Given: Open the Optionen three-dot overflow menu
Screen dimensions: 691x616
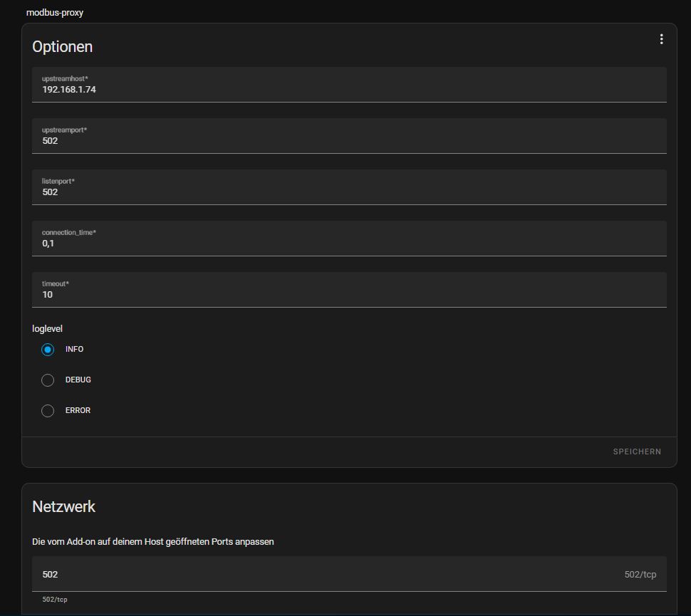Looking at the screenshot, I should click(x=661, y=39).
